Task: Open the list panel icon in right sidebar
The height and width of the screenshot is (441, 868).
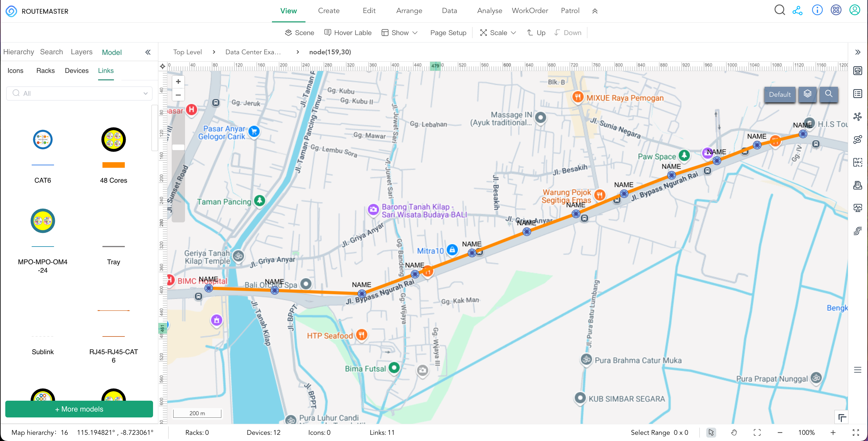Action: (857, 94)
